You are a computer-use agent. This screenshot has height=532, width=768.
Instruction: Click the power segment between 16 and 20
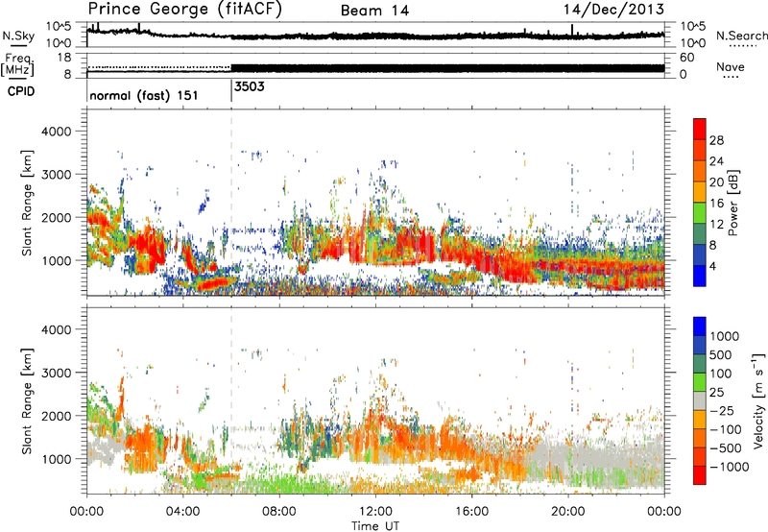pos(700,192)
